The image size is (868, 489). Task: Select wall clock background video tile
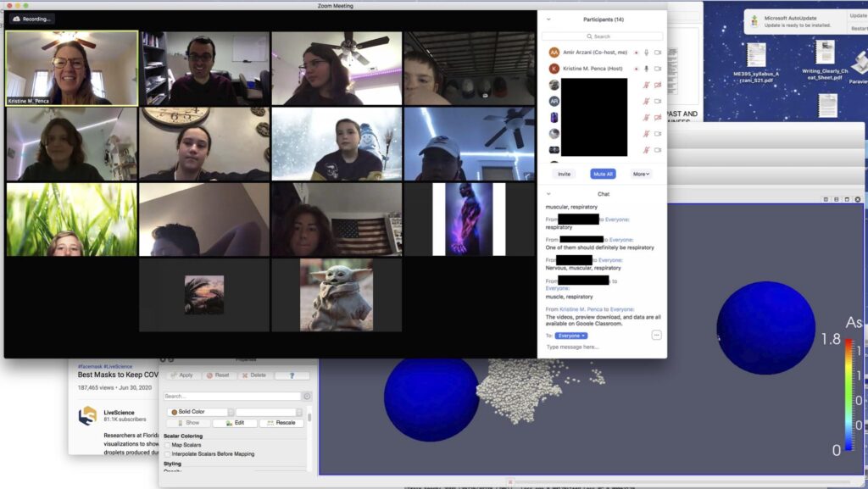[204, 144]
